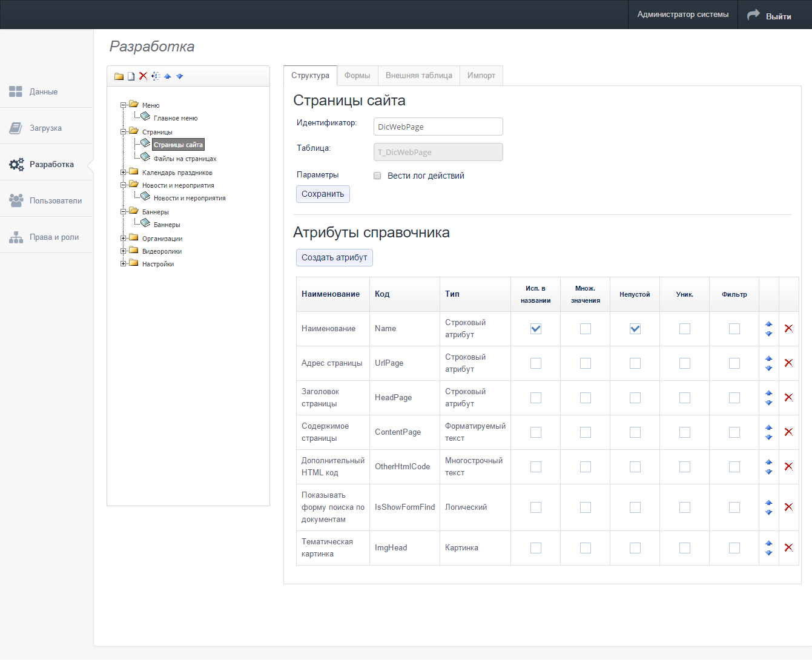812x660 pixels.
Task: Select the new folder icon in tree toolbar
Action: [x=119, y=76]
